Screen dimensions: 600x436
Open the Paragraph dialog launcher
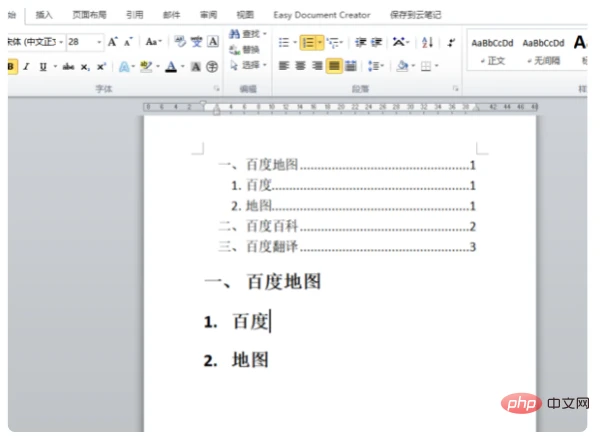click(x=455, y=89)
